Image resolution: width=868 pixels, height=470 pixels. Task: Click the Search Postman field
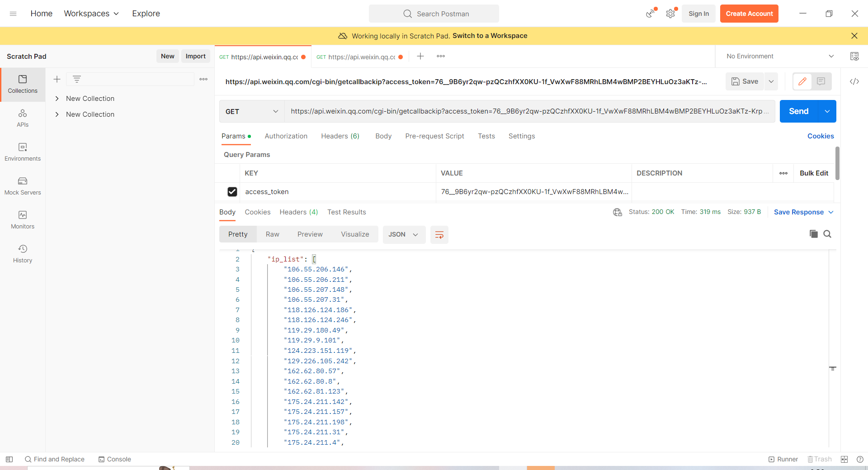(434, 14)
